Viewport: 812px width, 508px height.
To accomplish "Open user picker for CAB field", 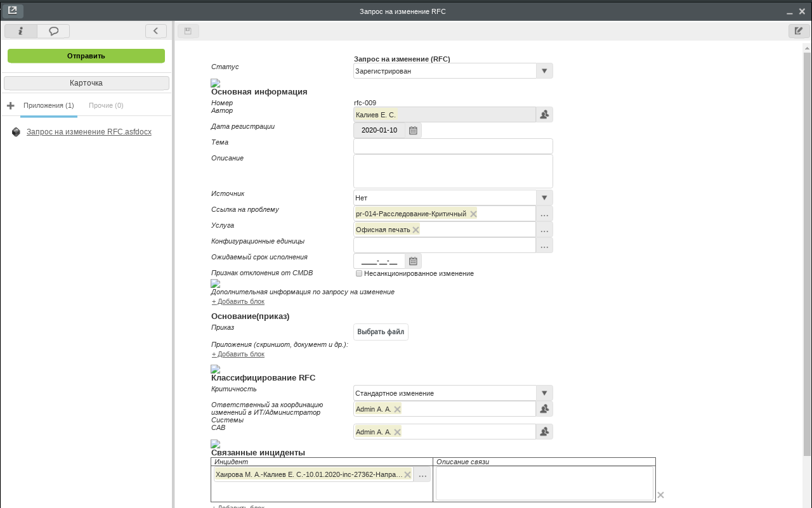I will (x=544, y=432).
